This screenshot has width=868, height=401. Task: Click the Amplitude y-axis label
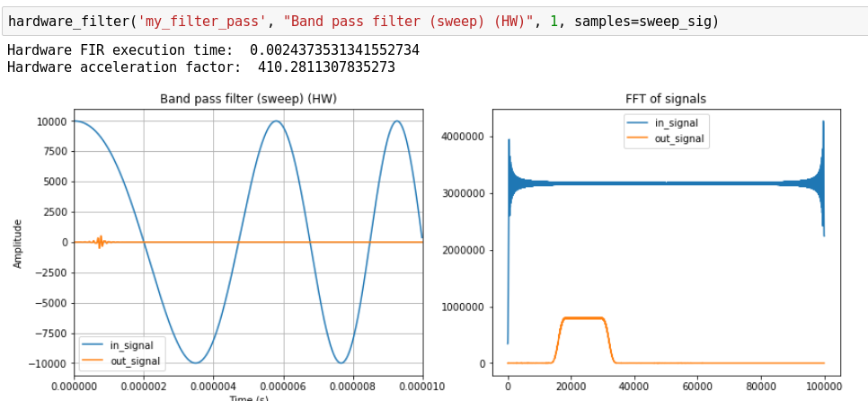point(17,242)
